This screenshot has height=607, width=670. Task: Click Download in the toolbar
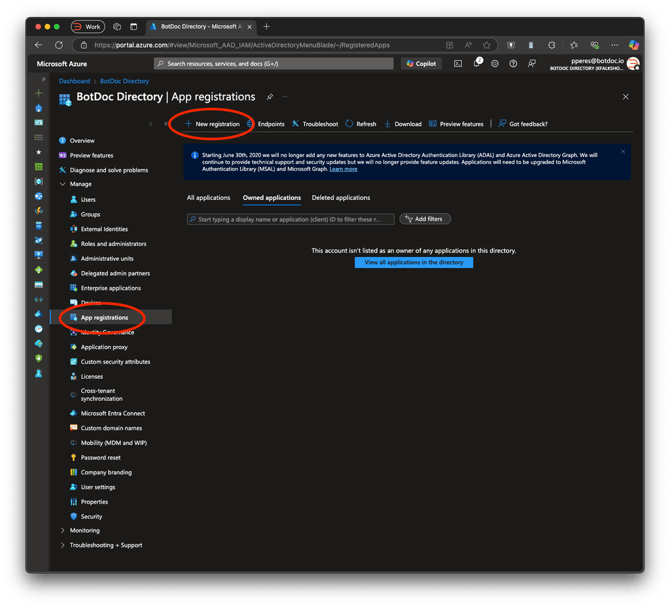pos(403,124)
